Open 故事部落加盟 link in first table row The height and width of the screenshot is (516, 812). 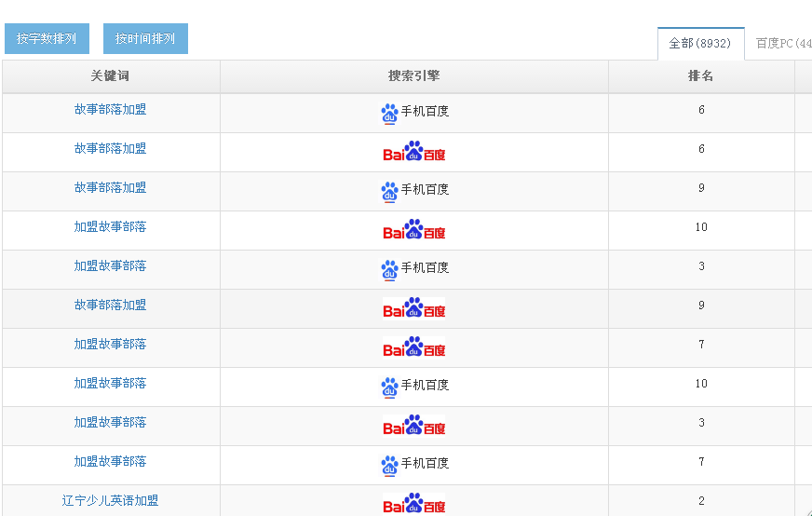point(110,110)
